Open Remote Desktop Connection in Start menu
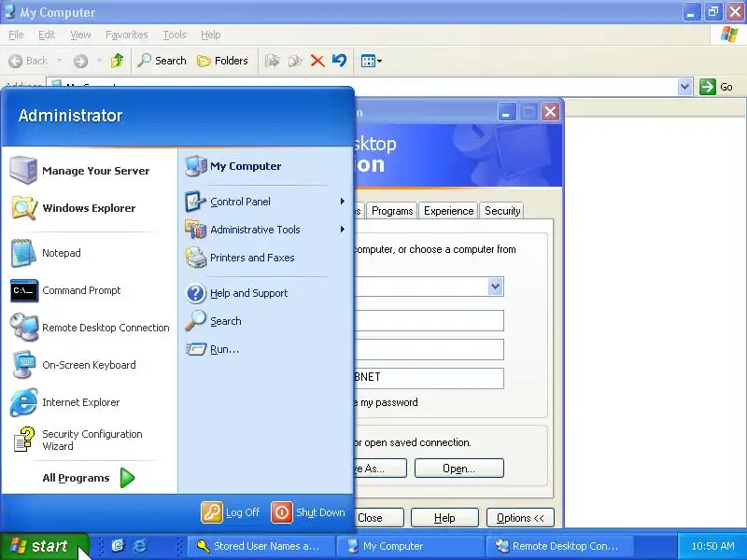Screen dimensions: 747x560 click(x=89, y=328)
